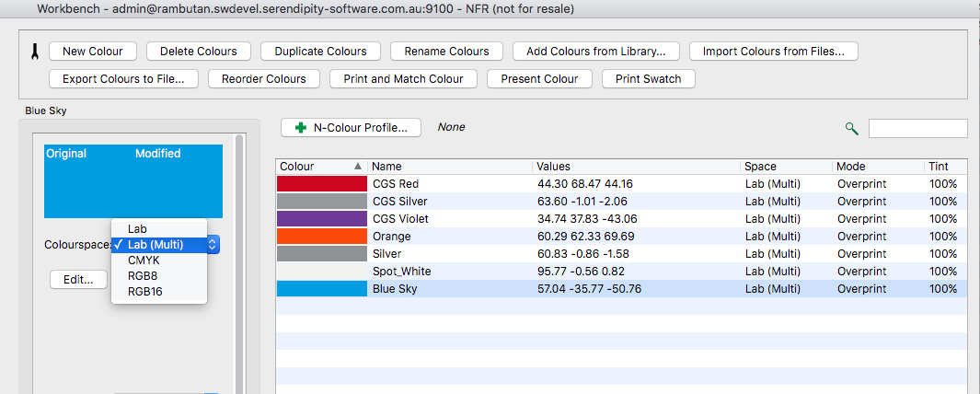Click the green plus N-Colour Profile icon
This screenshot has height=394, width=980.
(x=301, y=128)
